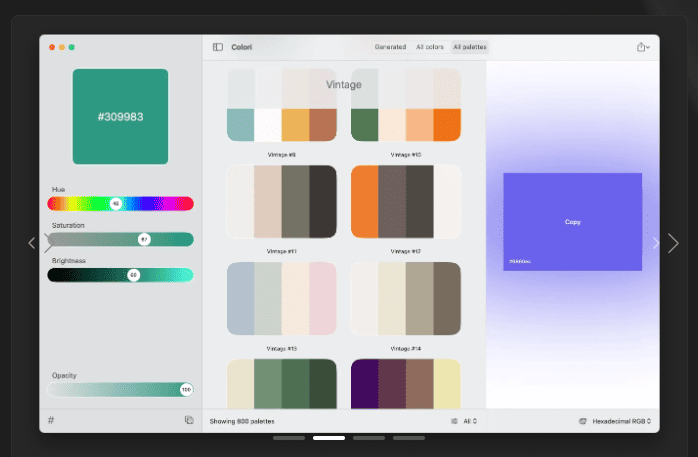This screenshot has height=457, width=698.
Task: Pick the bright orange stripe in Vintage #10
Action: point(447,125)
